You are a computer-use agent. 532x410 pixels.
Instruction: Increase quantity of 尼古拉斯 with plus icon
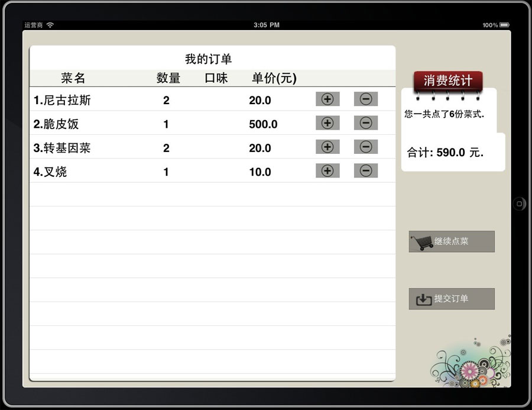(x=327, y=99)
